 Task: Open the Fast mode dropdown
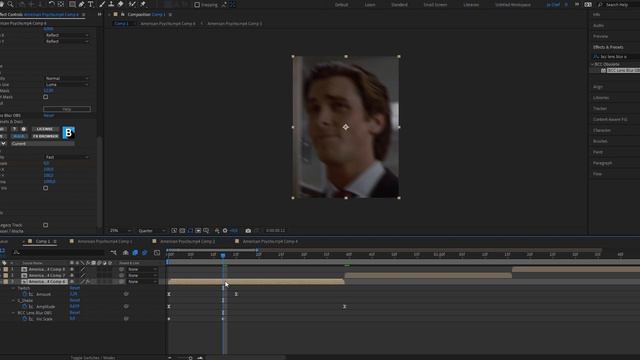point(67,157)
